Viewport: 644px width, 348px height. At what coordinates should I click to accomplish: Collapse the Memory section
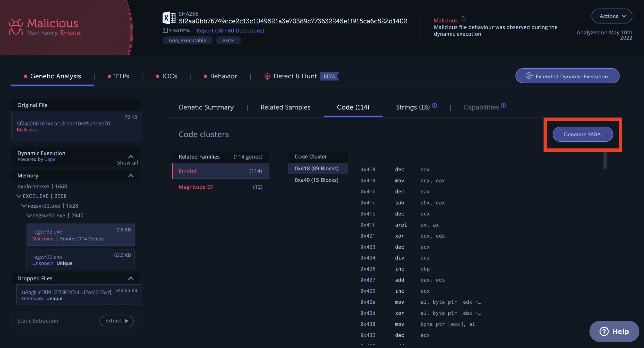(131, 176)
